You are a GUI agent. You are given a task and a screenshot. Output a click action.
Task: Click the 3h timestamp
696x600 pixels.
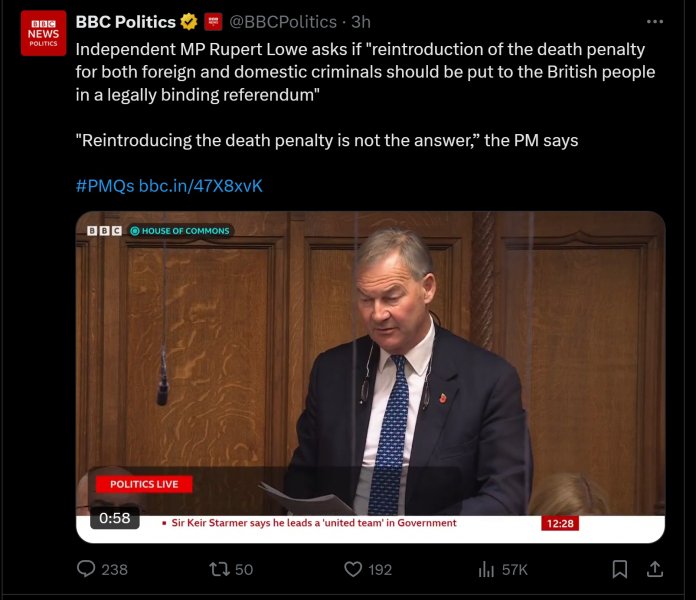pyautogui.click(x=361, y=22)
